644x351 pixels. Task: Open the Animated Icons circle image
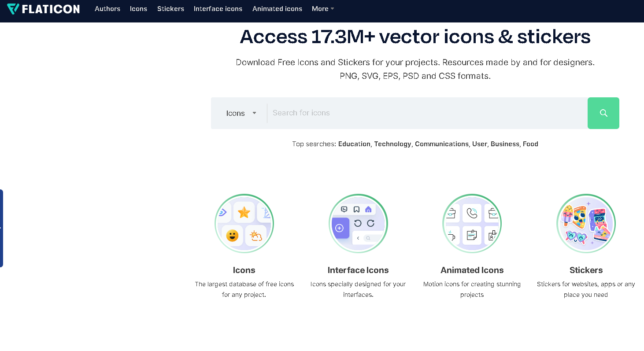(472, 224)
